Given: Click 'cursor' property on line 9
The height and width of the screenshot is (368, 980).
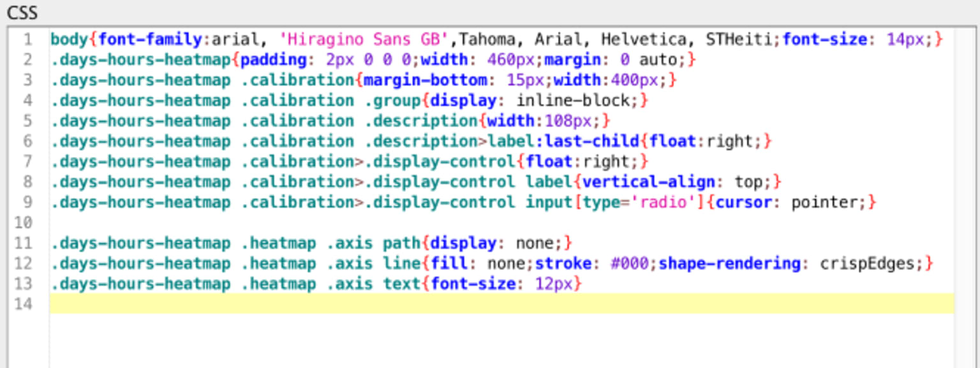Looking at the screenshot, I should pyautogui.click(x=744, y=202).
